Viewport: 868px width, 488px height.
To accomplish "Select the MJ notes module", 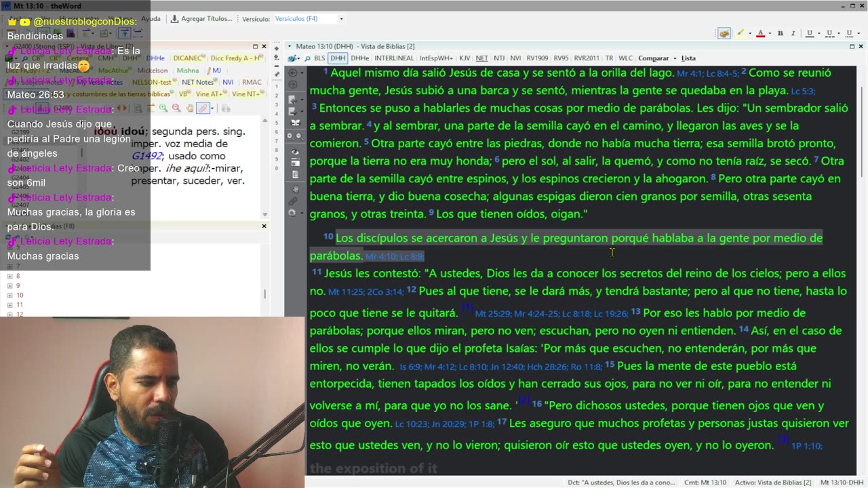I will tap(213, 70).
